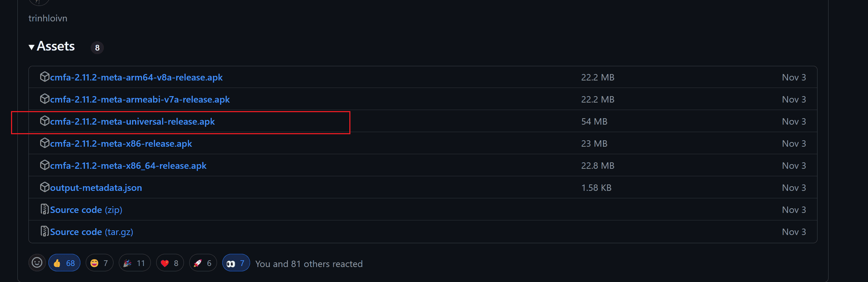Toggle the heart reaction with 8
The height and width of the screenshot is (282, 868).
(x=170, y=263)
